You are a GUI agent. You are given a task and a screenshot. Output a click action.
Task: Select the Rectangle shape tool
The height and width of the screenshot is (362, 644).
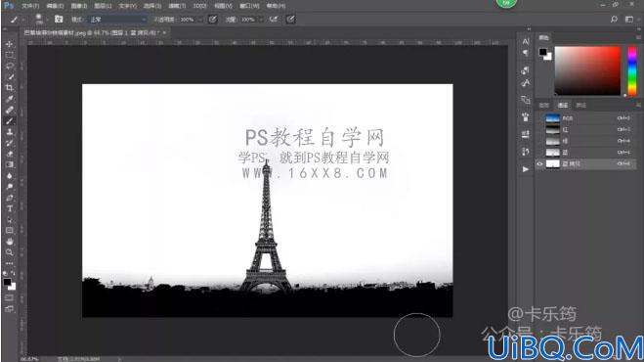(x=9, y=230)
